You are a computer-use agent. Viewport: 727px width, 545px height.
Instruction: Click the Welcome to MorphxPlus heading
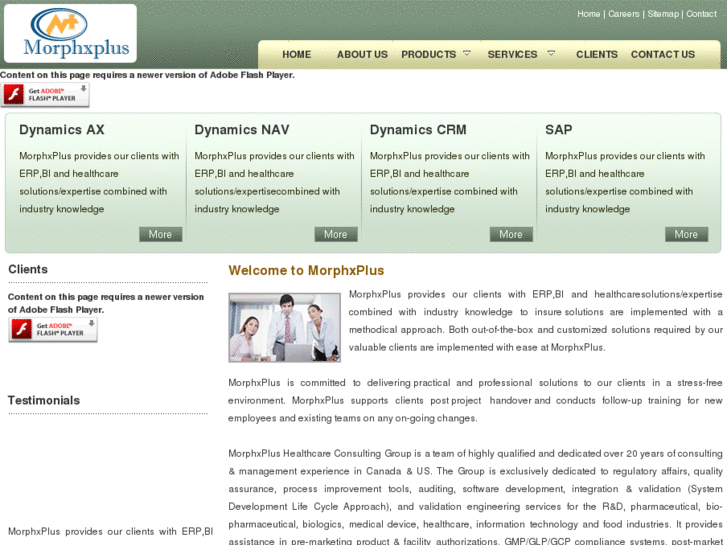point(306,270)
